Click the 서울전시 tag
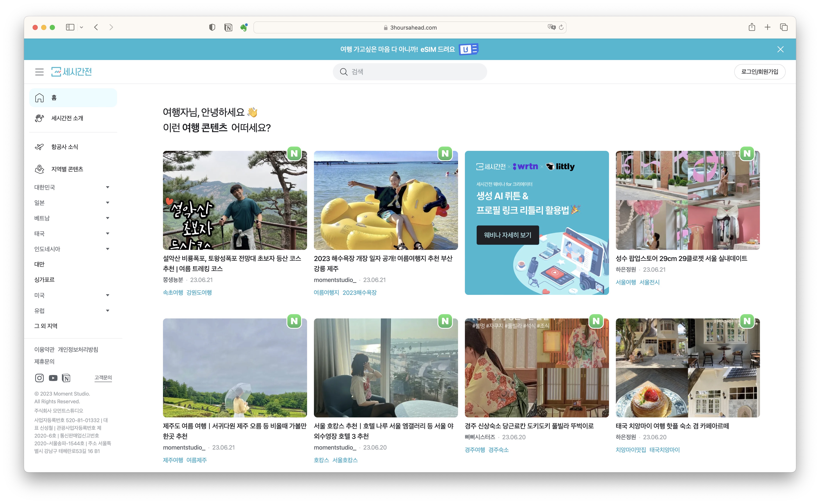Viewport: 820px width, 504px height. (x=649, y=282)
